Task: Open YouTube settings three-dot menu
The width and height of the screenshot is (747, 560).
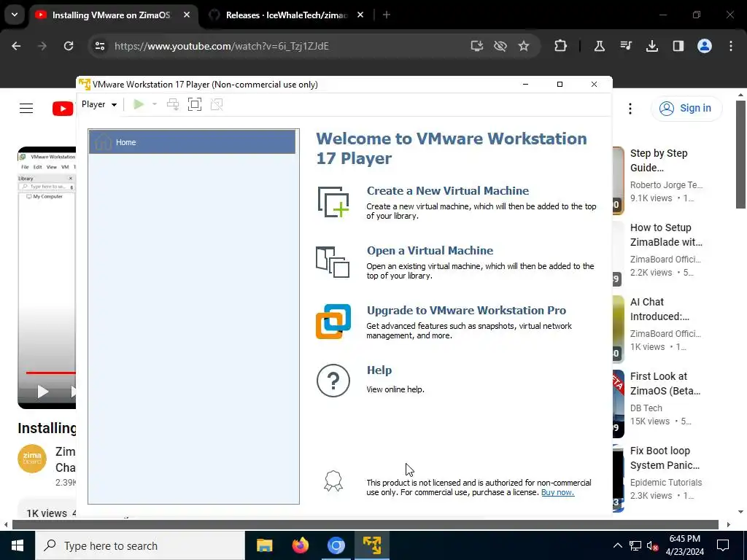Action: 630,109
